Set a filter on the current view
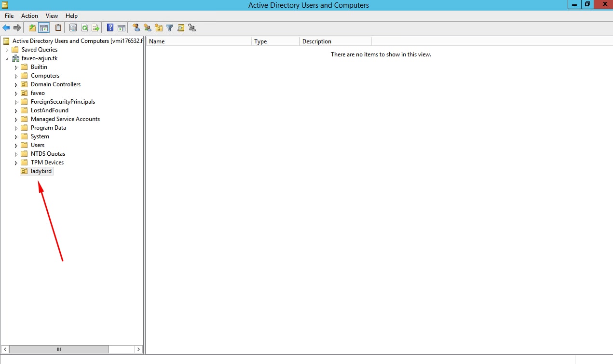Viewport: 613px width, 364px height. [170, 27]
